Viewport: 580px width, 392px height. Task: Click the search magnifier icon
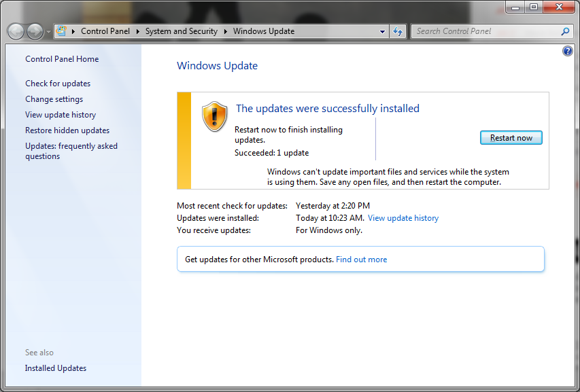point(565,31)
